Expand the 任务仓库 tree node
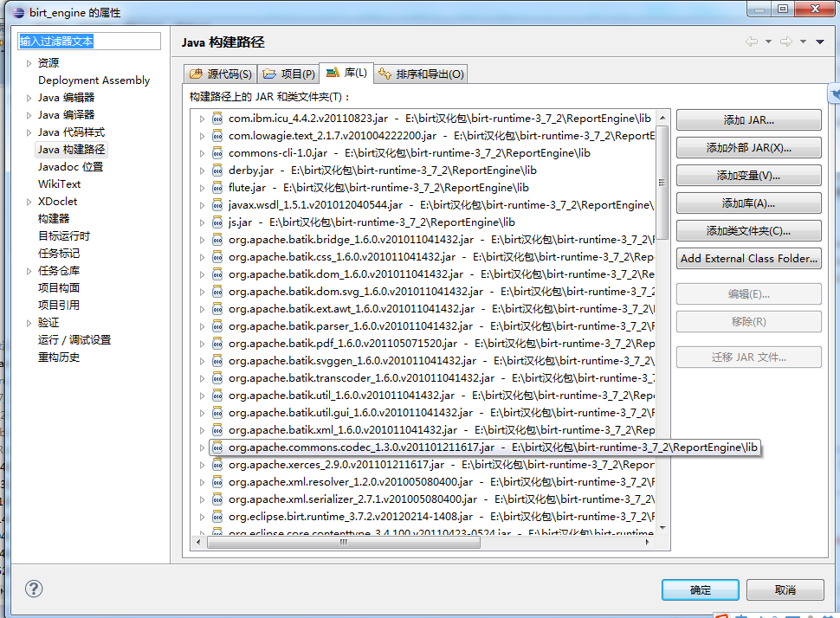Image resolution: width=840 pixels, height=618 pixels. tap(29, 271)
